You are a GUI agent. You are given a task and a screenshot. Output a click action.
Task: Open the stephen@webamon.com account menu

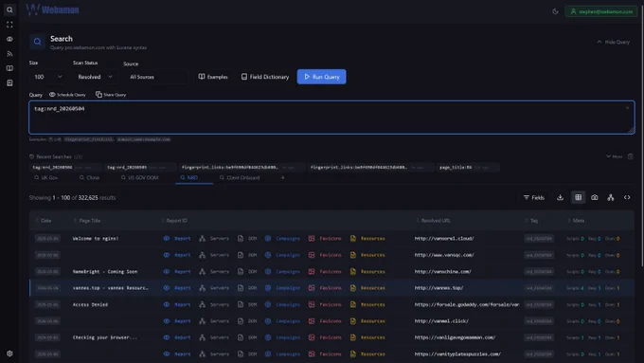(601, 11)
